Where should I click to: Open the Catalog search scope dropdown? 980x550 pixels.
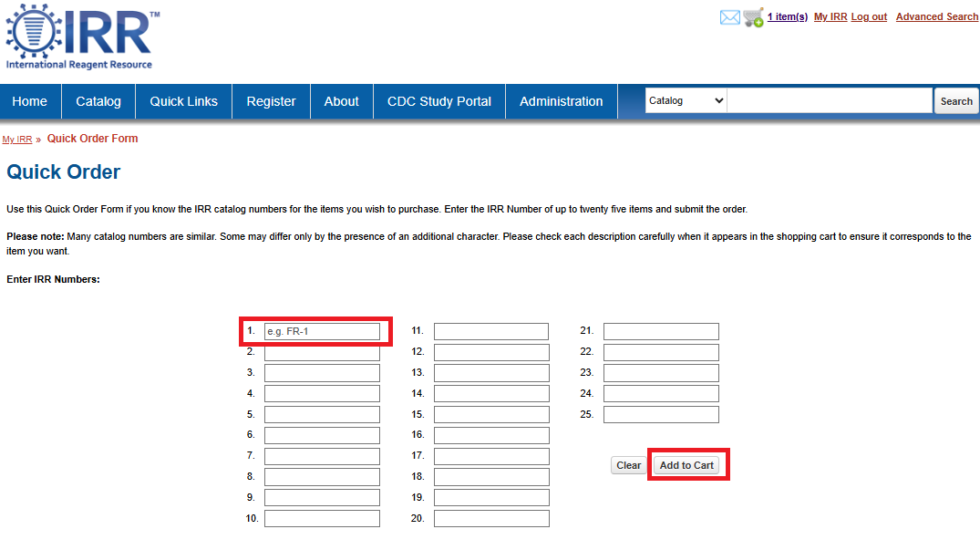tap(686, 100)
